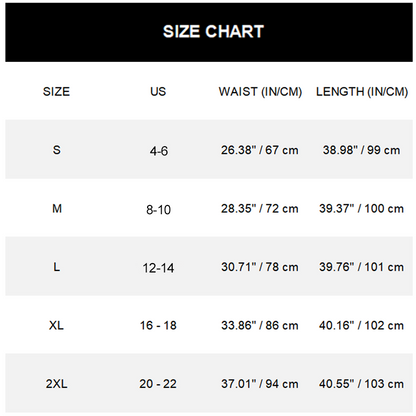
Task: Click waist value 28.35" / 72 cm
Action: 260,209
